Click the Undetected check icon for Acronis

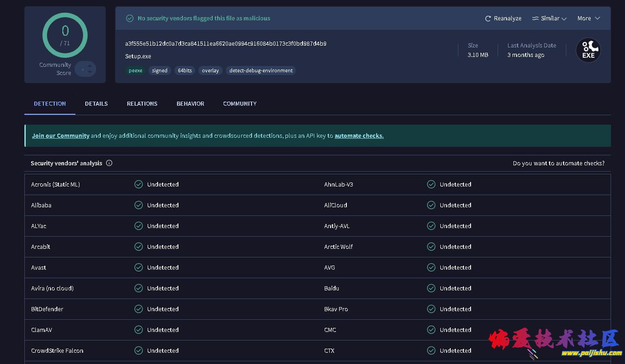[x=139, y=184]
